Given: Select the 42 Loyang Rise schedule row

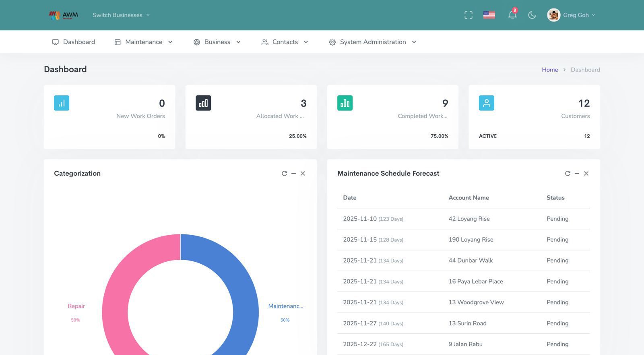Looking at the screenshot, I should pos(463,219).
